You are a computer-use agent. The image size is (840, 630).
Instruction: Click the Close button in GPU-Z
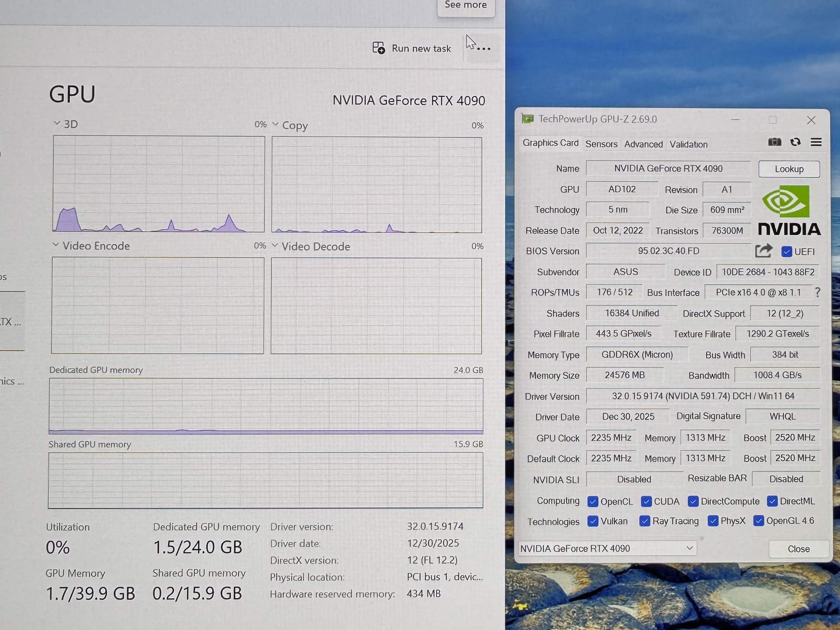tap(799, 549)
